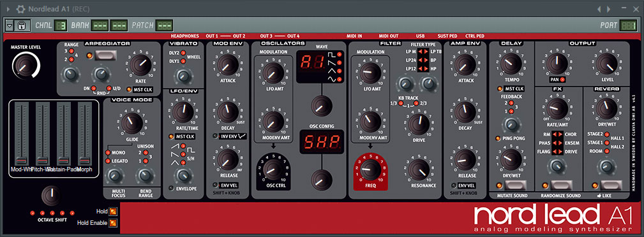Click the next preset arrow in title bar
This screenshot has width=644, height=237.
tap(608, 9)
